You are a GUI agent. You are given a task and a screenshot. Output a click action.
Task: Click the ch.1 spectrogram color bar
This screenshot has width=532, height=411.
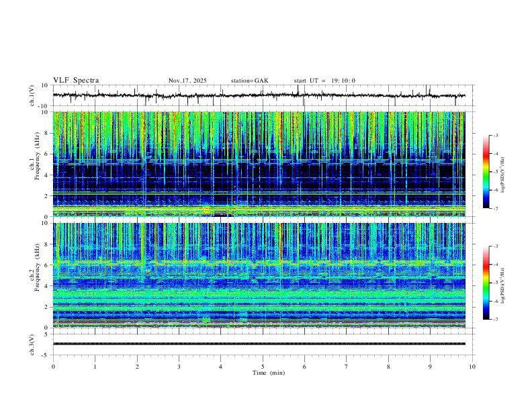(486, 172)
